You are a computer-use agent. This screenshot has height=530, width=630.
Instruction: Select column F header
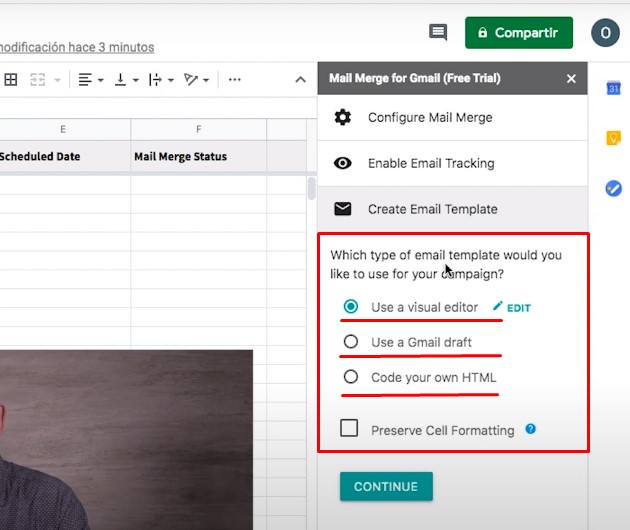click(x=198, y=129)
